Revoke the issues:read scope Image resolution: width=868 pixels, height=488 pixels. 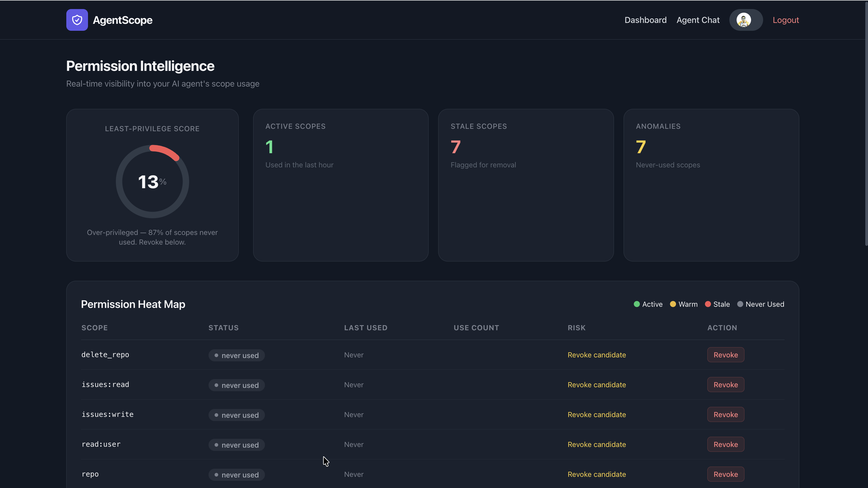point(725,385)
